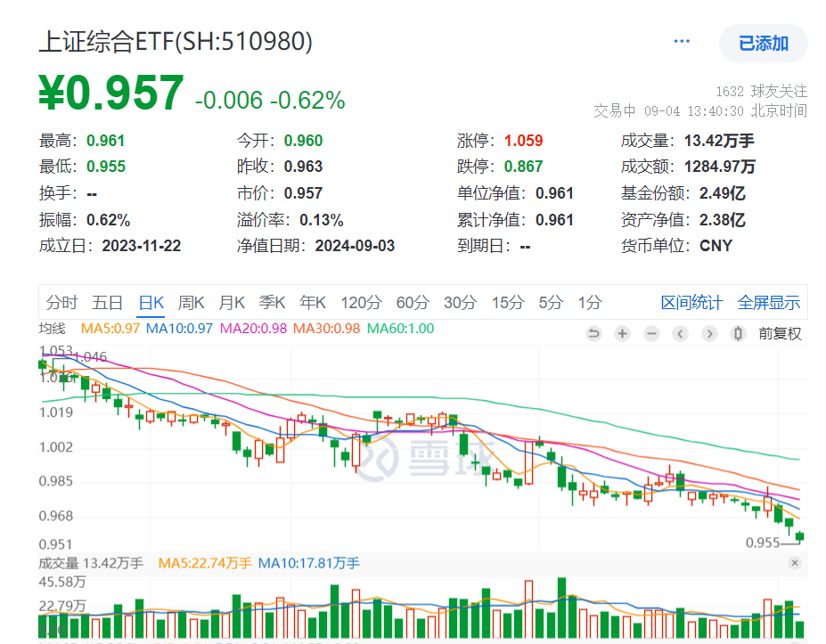The width and height of the screenshot is (826, 644).
Task: Click the 已添加 watchlist button
Action: click(763, 43)
